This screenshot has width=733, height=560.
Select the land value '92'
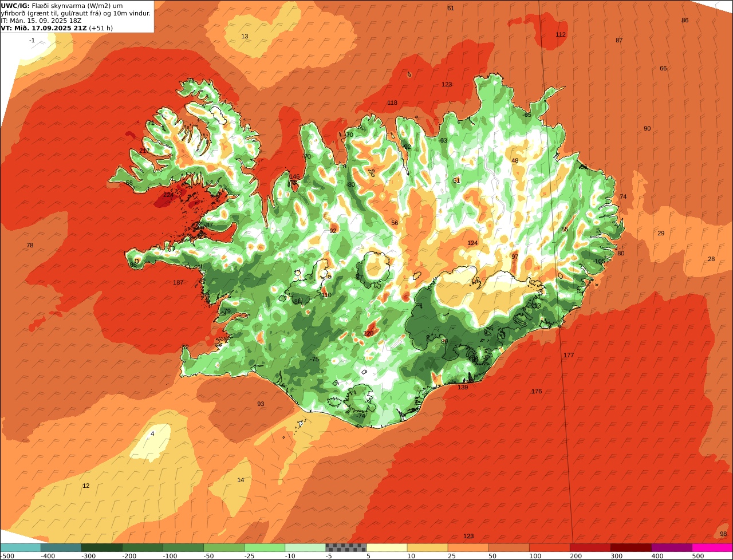(x=333, y=231)
